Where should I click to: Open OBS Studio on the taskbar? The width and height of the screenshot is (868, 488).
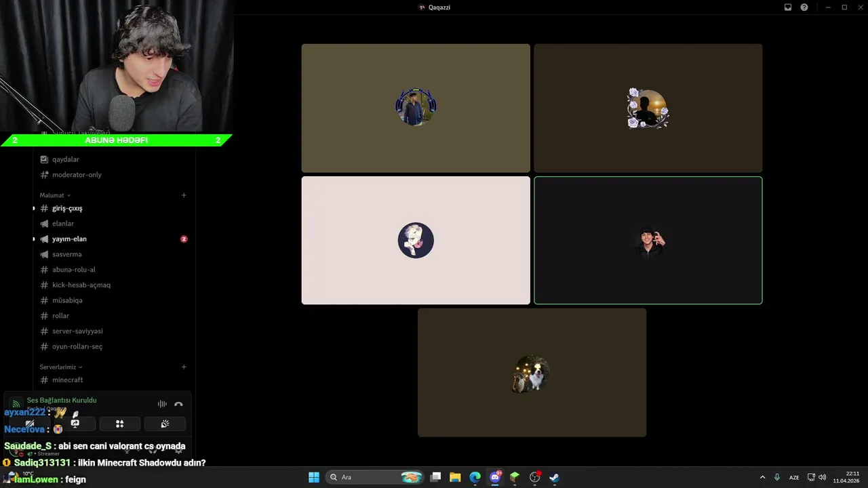point(535,477)
